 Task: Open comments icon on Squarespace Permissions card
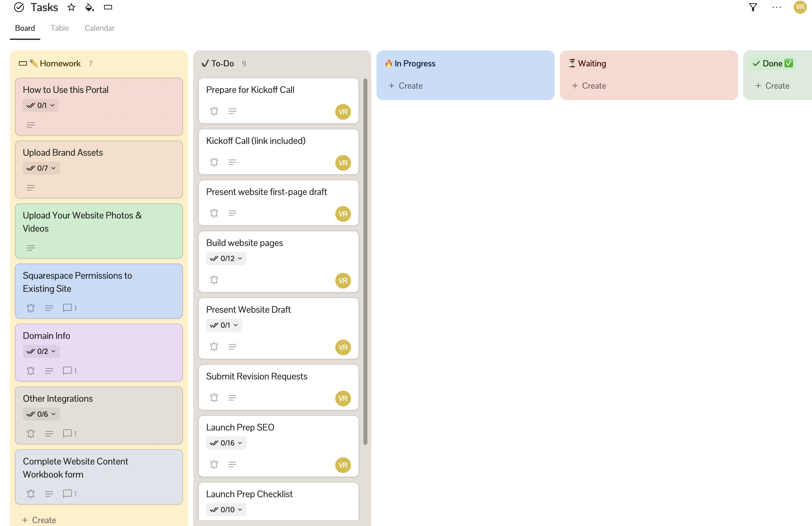pyautogui.click(x=70, y=308)
